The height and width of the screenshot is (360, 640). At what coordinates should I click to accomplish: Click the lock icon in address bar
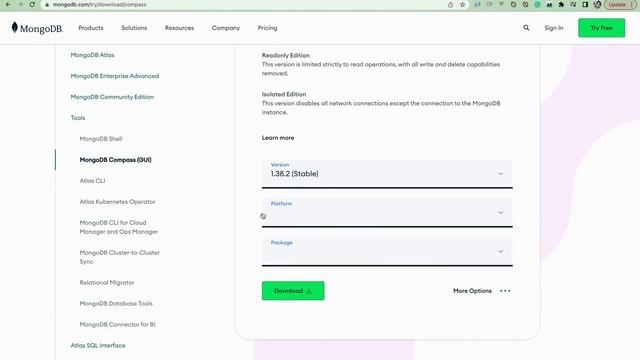pyautogui.click(x=47, y=4)
